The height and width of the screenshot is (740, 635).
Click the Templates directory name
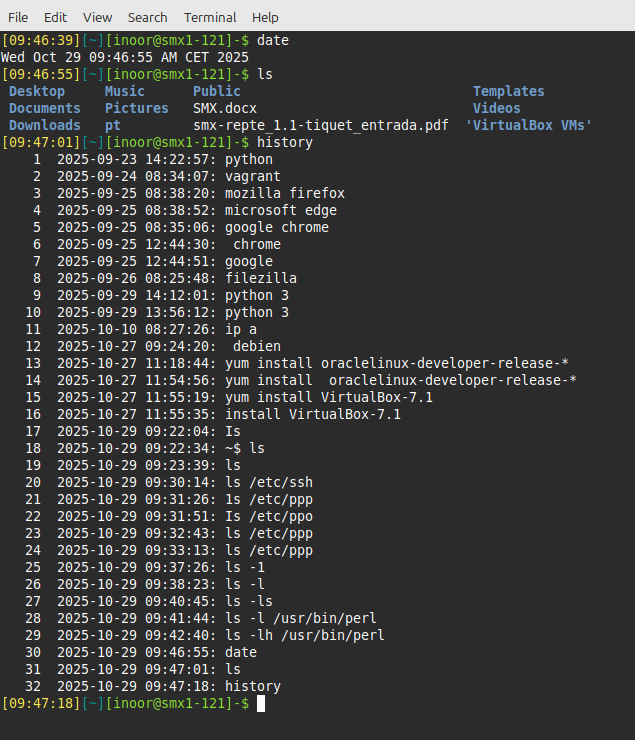point(509,92)
